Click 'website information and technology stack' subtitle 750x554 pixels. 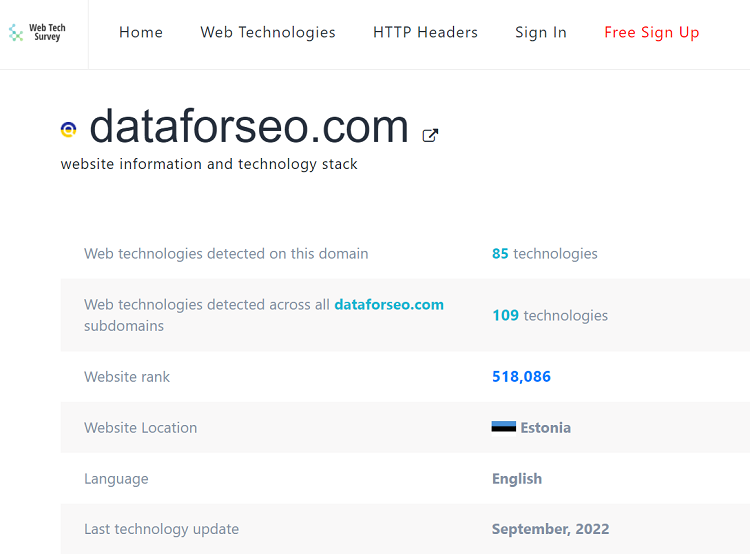click(209, 164)
